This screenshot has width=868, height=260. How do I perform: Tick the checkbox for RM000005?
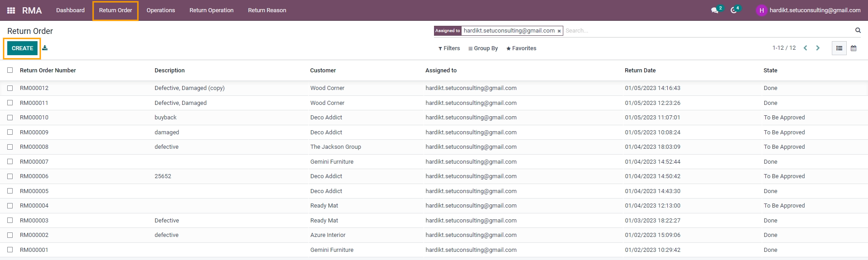(x=10, y=191)
